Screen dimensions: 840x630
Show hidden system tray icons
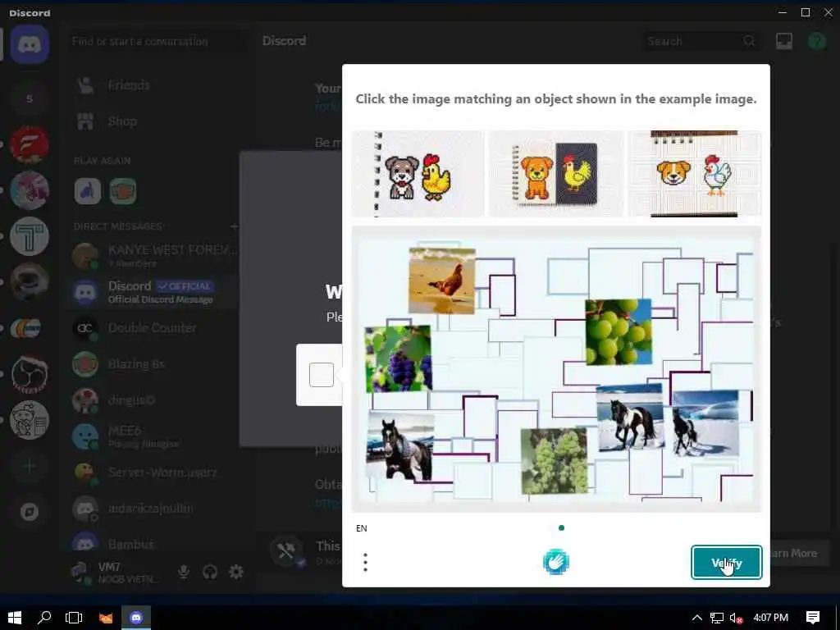pyautogui.click(x=697, y=618)
